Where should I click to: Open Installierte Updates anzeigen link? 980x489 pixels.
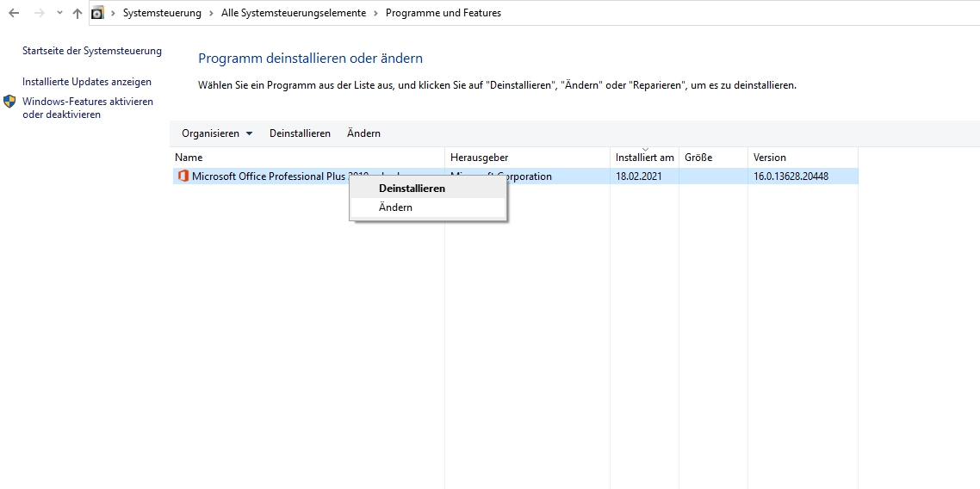point(87,82)
